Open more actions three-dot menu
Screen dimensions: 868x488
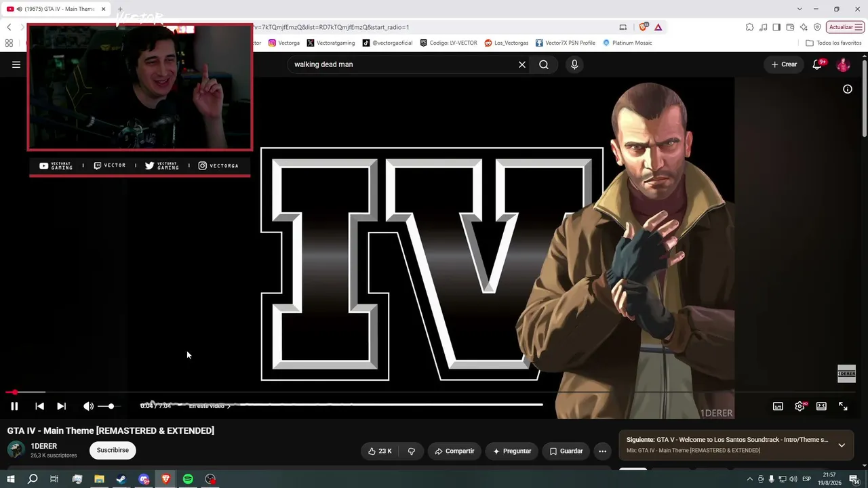pos(602,451)
